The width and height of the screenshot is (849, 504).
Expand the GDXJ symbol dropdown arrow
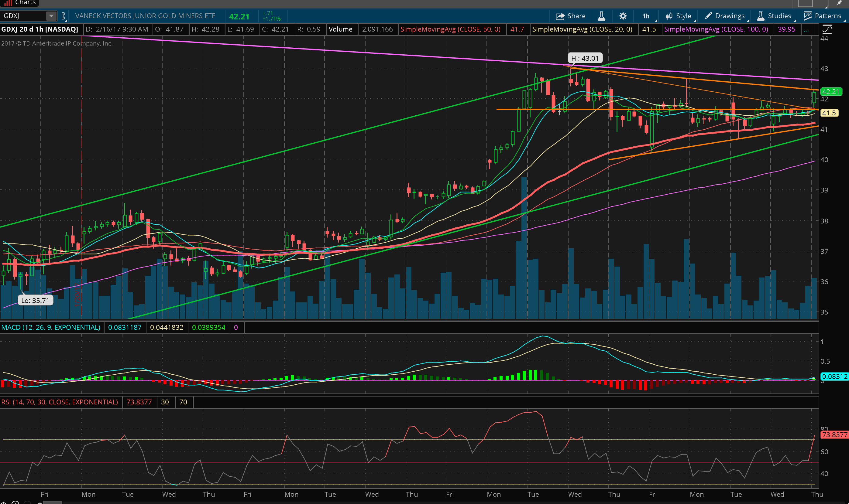[51, 16]
